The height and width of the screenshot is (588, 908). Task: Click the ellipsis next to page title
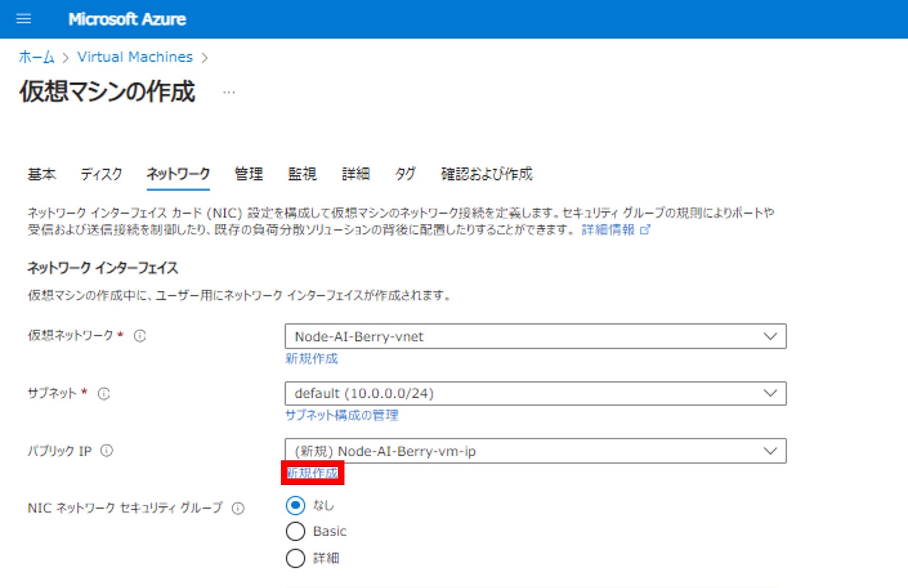229,92
